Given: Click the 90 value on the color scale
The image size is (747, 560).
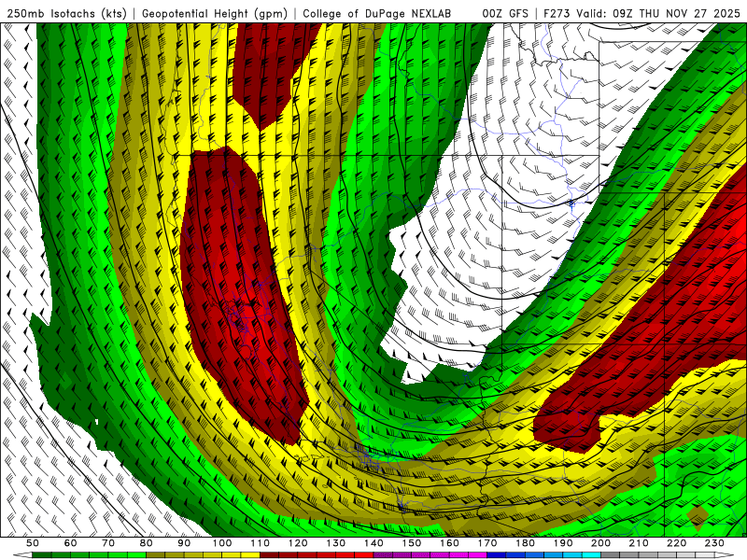Looking at the screenshot, I should (x=184, y=543).
